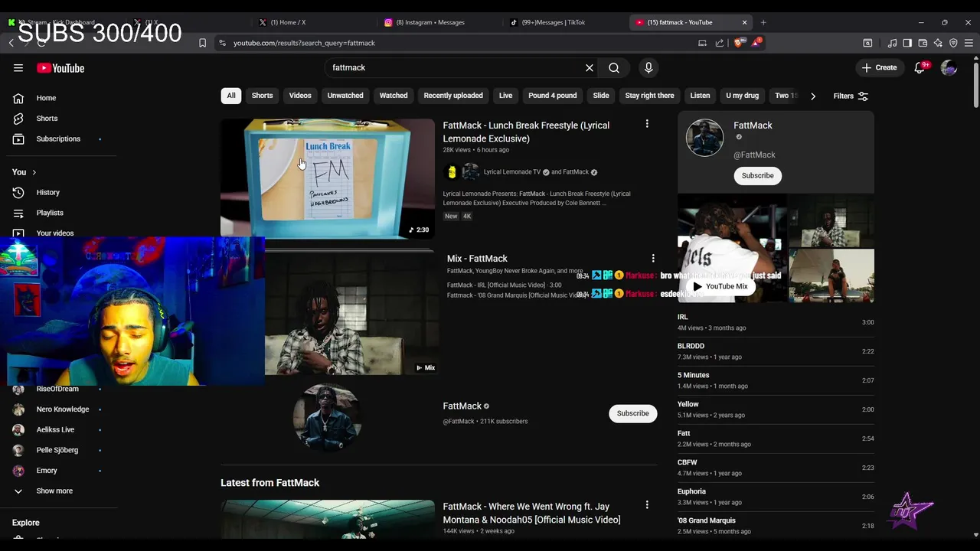The height and width of the screenshot is (551, 980).
Task: Select the Pound 4 pound chip
Action: (552, 96)
